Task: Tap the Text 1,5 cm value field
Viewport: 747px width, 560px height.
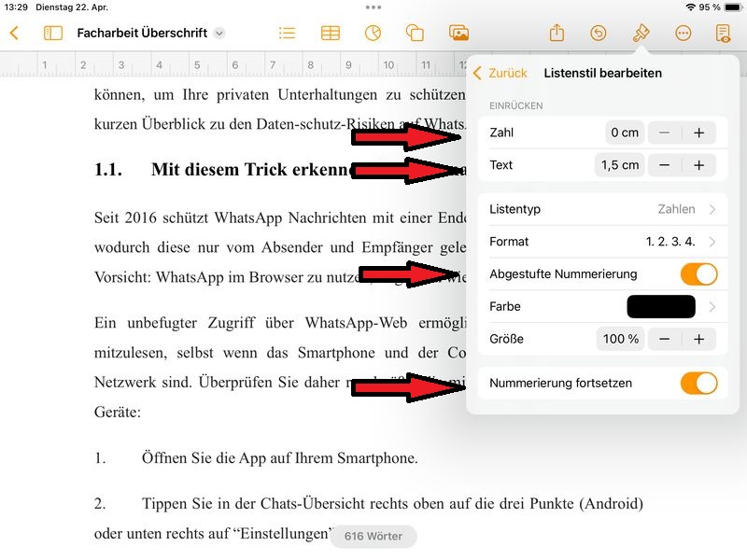Action: pyautogui.click(x=619, y=165)
